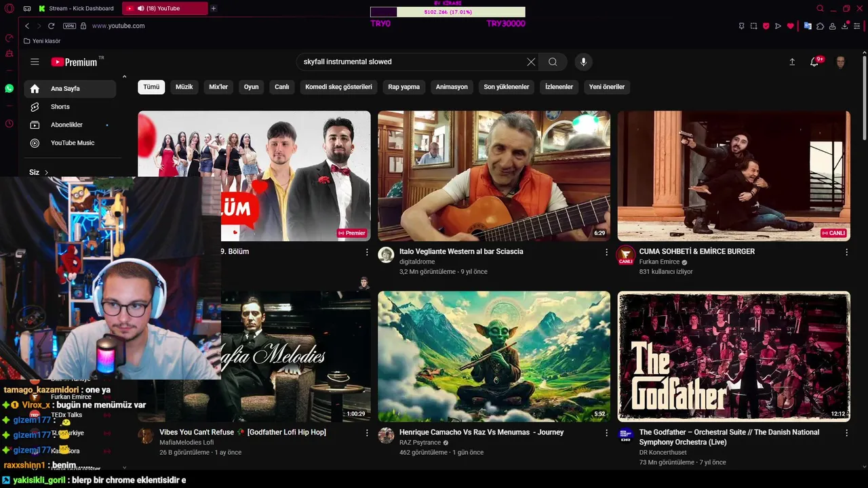This screenshot has height=488, width=868.
Task: Toggle ad blocker shield icon
Action: point(766,26)
